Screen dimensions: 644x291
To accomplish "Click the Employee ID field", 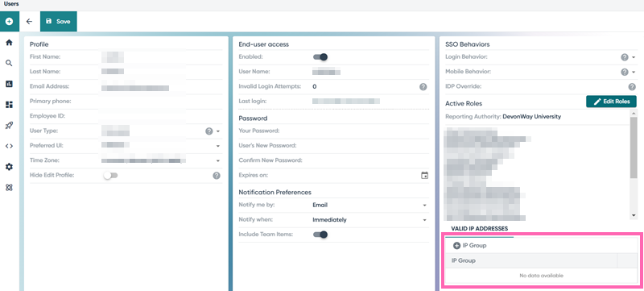I will [x=162, y=116].
